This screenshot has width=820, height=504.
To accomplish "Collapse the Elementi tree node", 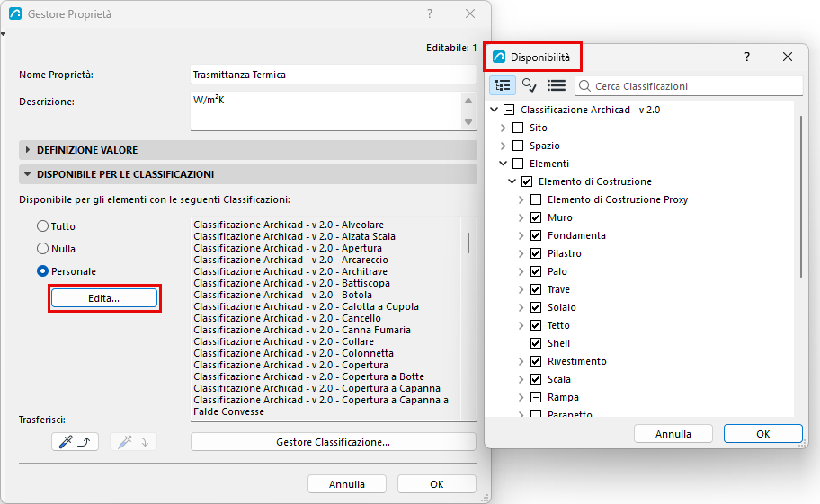I will (x=504, y=164).
